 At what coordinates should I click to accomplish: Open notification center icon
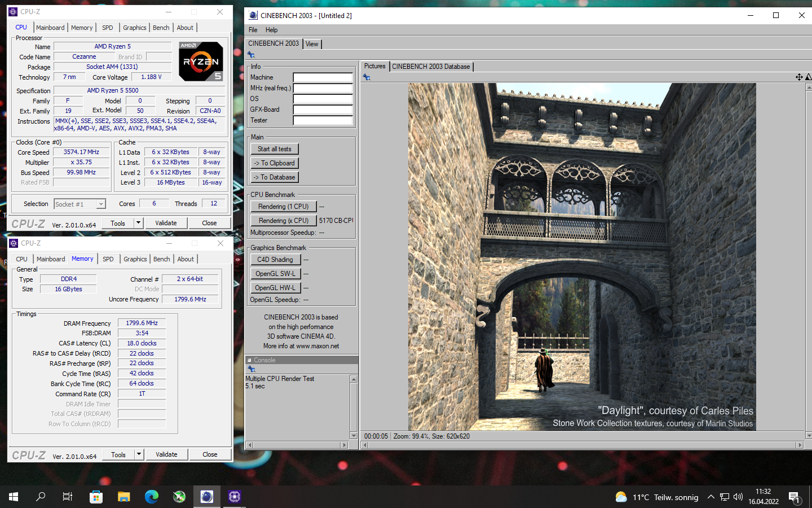click(x=795, y=497)
